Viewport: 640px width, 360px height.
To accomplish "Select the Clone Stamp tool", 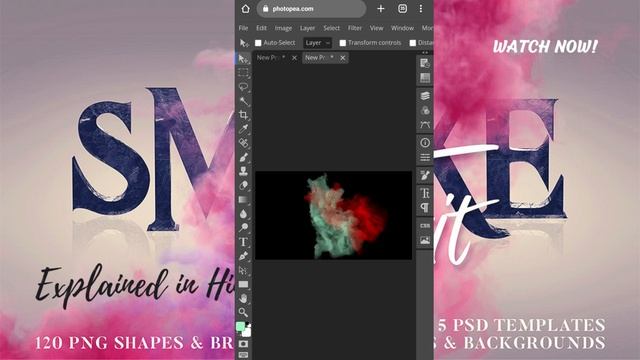I will tap(243, 171).
